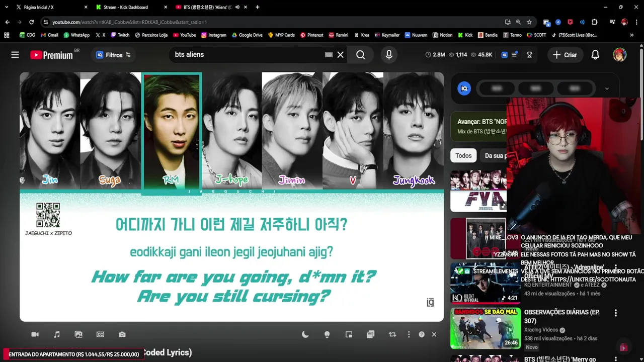Open a new browser tab
This screenshot has height=362, width=644.
coord(258,7)
